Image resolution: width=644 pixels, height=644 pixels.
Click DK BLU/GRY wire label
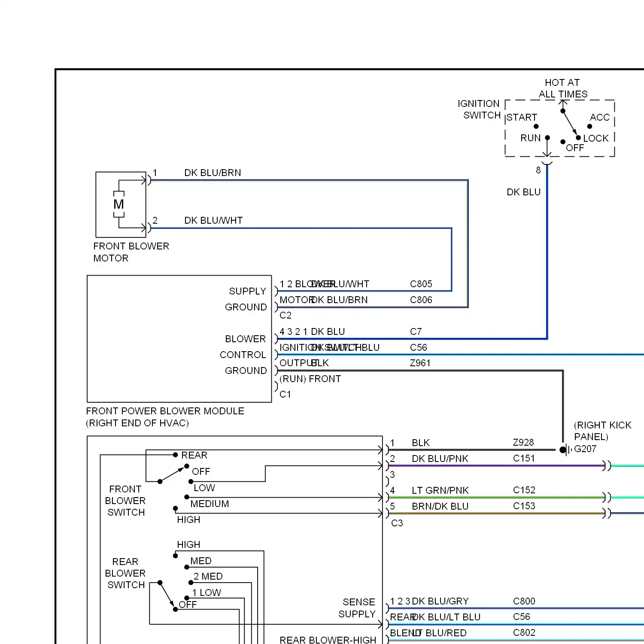pos(440,601)
